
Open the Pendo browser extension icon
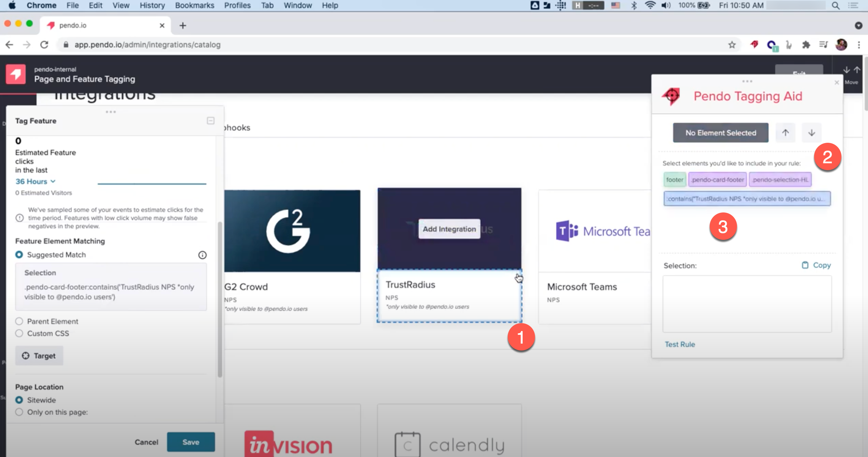tap(754, 44)
